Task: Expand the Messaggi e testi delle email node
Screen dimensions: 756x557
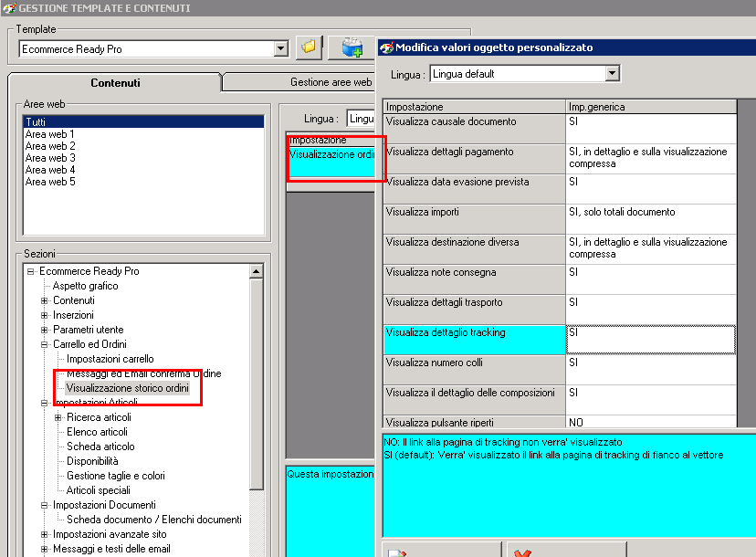Action: tap(45, 549)
